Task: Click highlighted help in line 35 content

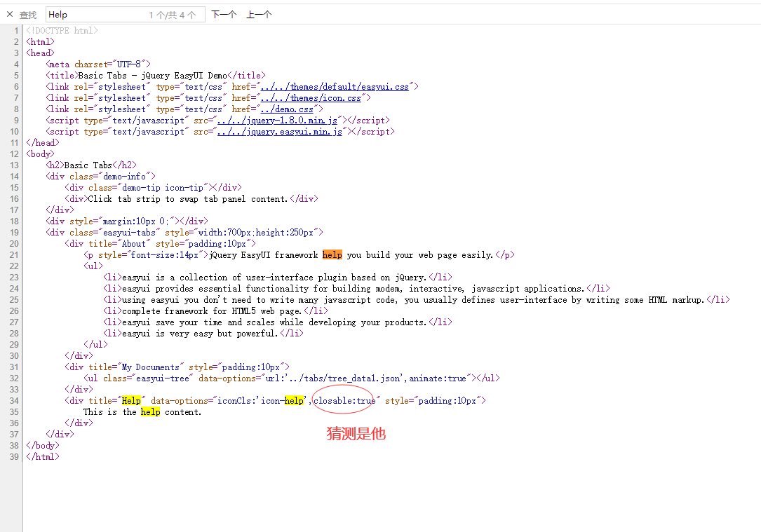Action: click(151, 411)
